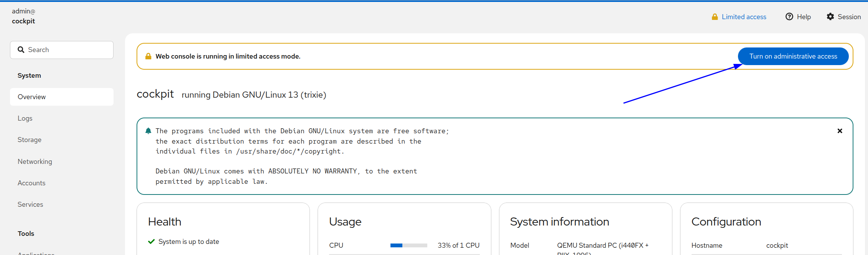Open the Help menu
This screenshot has height=255, width=868.
798,17
